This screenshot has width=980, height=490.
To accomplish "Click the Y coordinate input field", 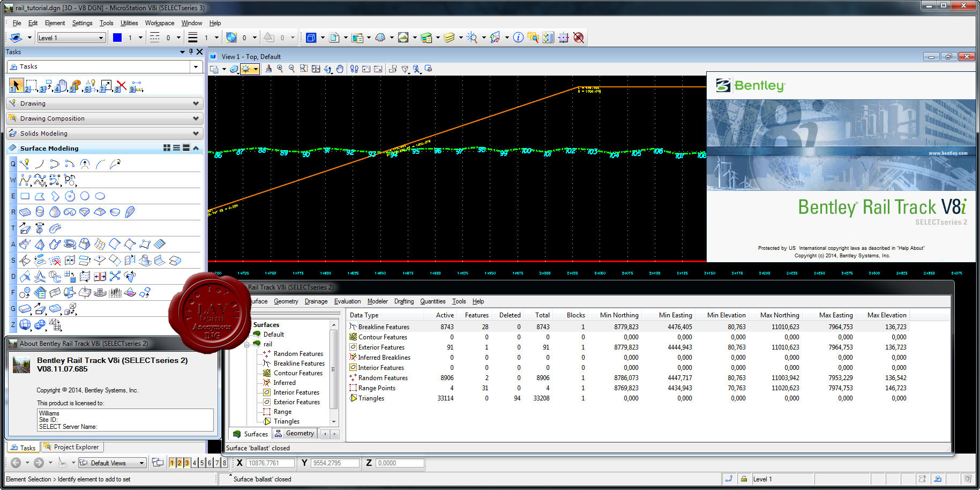I will coord(335,463).
